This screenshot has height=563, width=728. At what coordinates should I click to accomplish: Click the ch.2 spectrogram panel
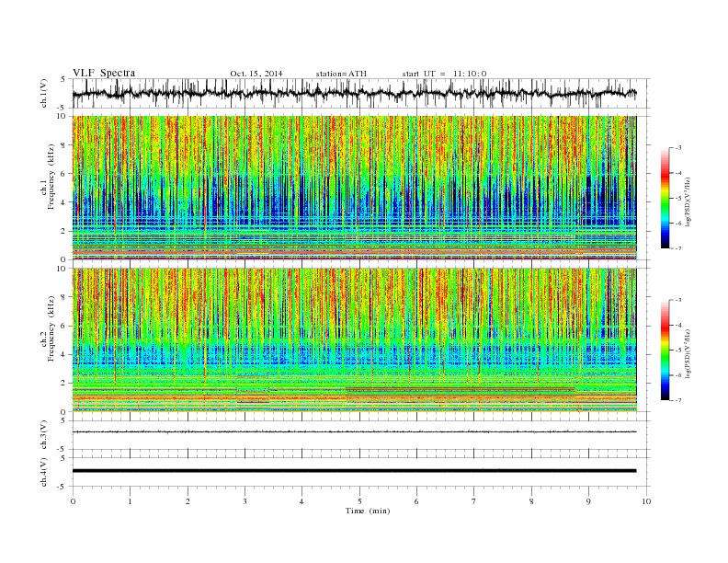(x=354, y=340)
